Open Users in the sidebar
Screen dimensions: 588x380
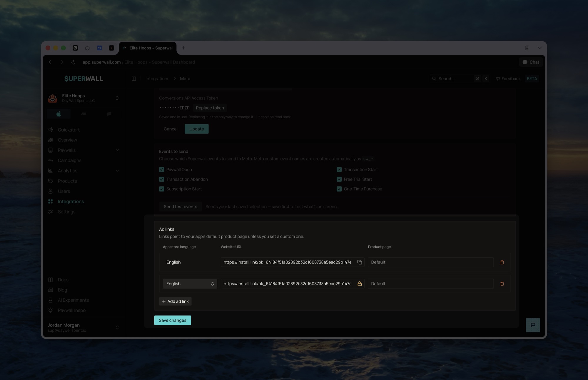(x=64, y=191)
